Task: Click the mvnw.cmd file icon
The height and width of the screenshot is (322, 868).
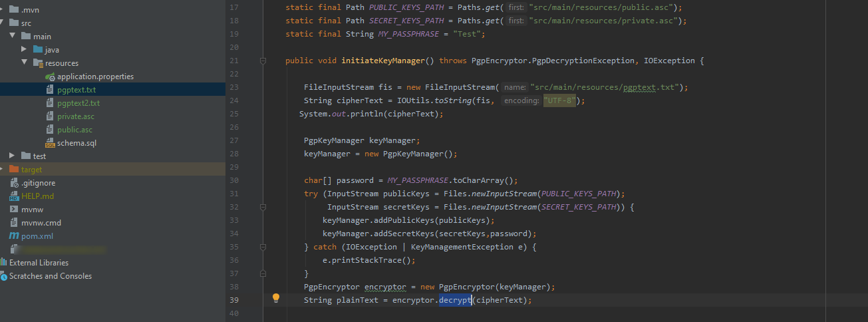Action: (x=14, y=223)
